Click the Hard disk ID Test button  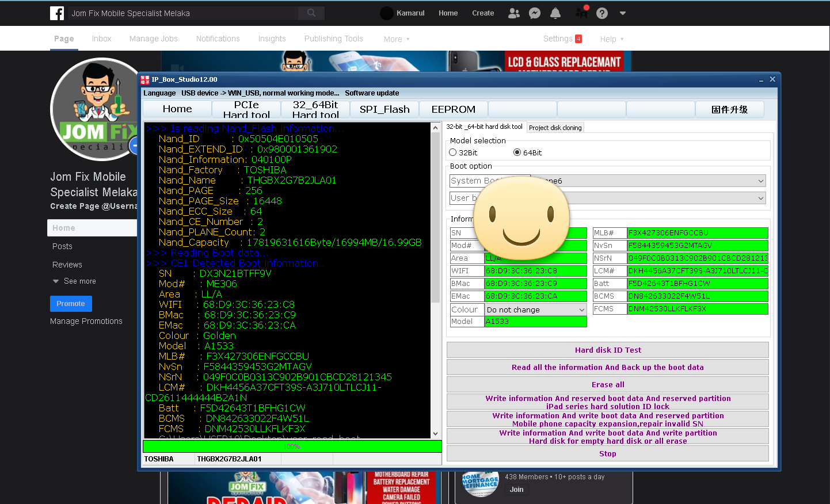click(x=608, y=350)
